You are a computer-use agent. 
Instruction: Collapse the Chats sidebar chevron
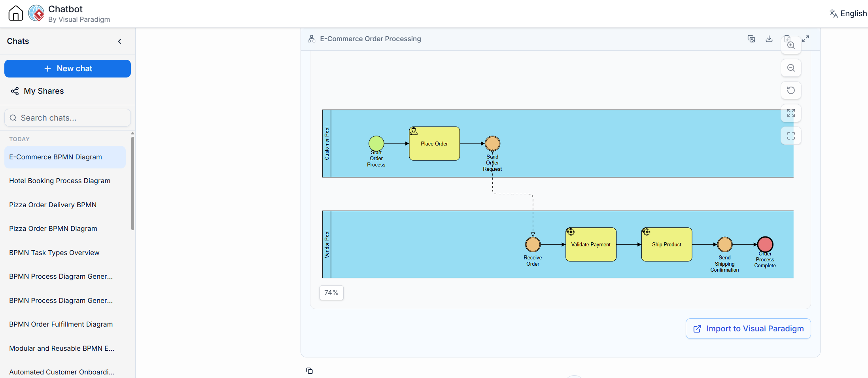[120, 41]
